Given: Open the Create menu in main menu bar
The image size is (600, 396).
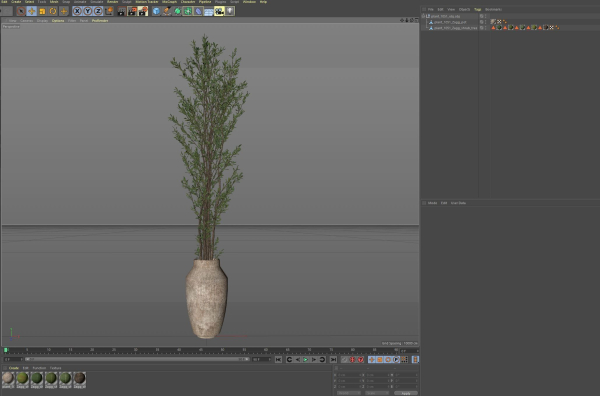Looking at the screenshot, I should (16, 2).
